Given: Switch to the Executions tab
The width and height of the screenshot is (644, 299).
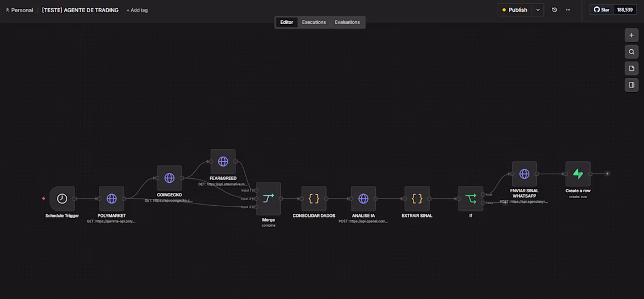Looking at the screenshot, I should pos(314,22).
